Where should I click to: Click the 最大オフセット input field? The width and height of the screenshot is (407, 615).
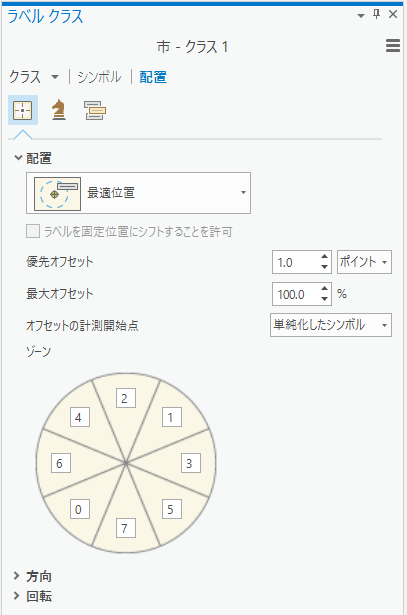[296, 294]
